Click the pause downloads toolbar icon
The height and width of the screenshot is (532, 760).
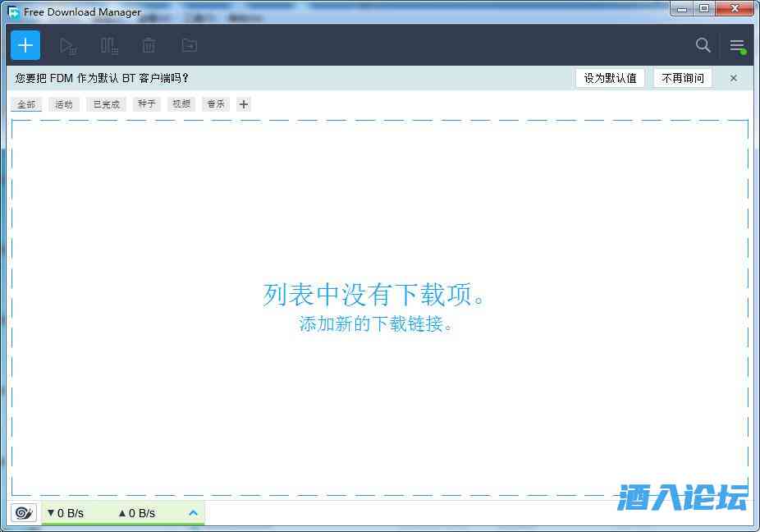[x=108, y=46]
